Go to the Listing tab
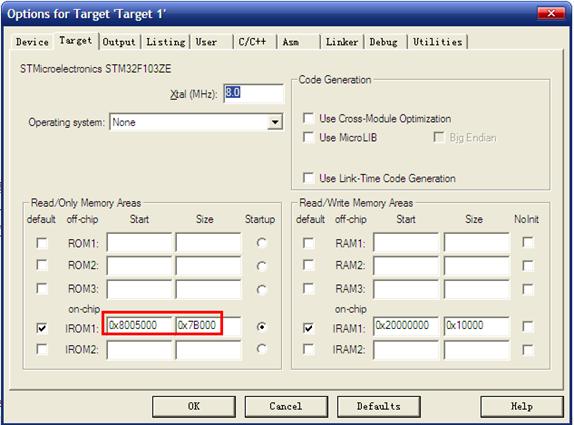Screen dimensions: 574x425 pyautogui.click(x=166, y=42)
